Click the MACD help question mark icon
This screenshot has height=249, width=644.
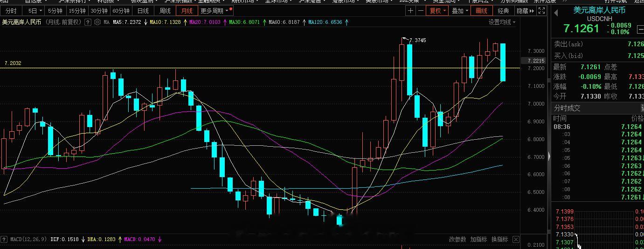coord(4,239)
